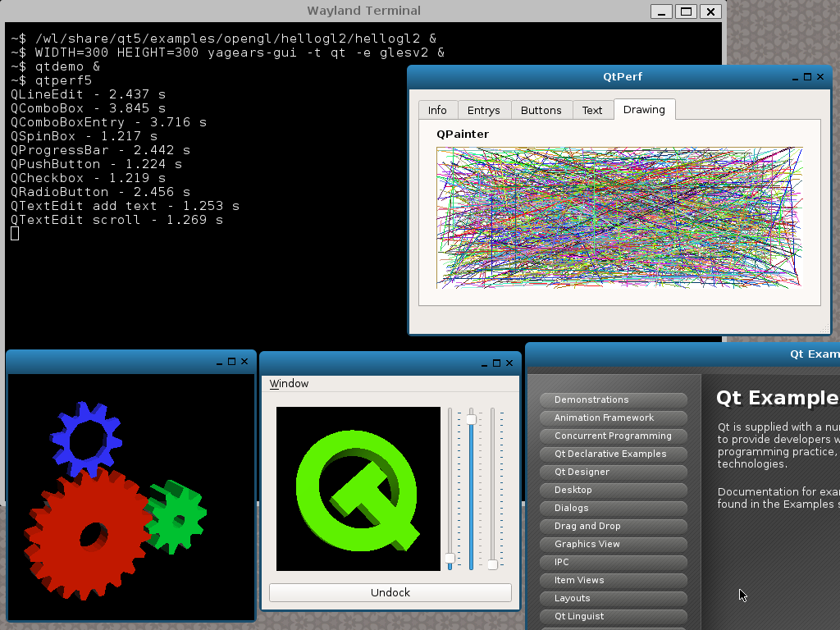Screen dimensions: 840x630
Task: Minimize the Wayland Terminal window
Action: 662,11
